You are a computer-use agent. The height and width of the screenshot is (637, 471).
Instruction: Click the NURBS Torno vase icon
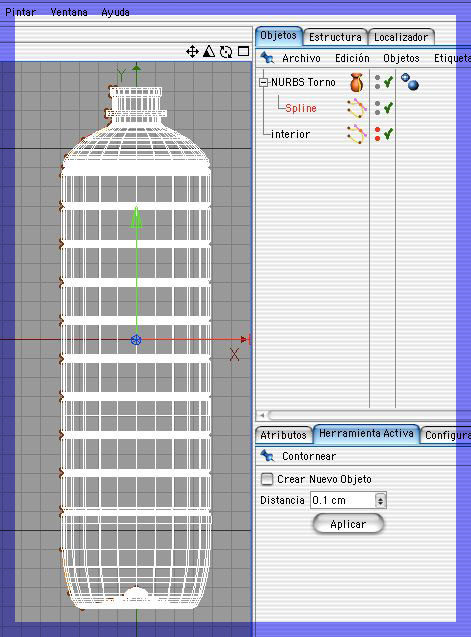point(356,82)
